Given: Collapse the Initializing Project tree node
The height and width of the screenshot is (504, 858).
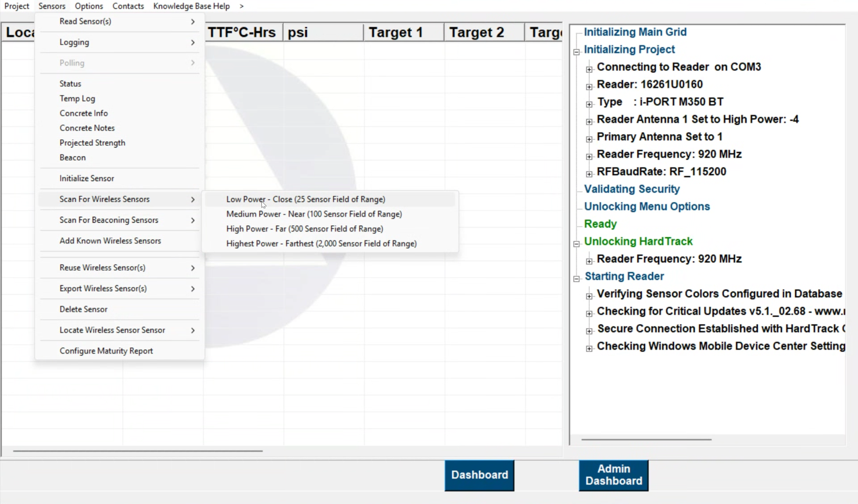Looking at the screenshot, I should [x=576, y=52].
